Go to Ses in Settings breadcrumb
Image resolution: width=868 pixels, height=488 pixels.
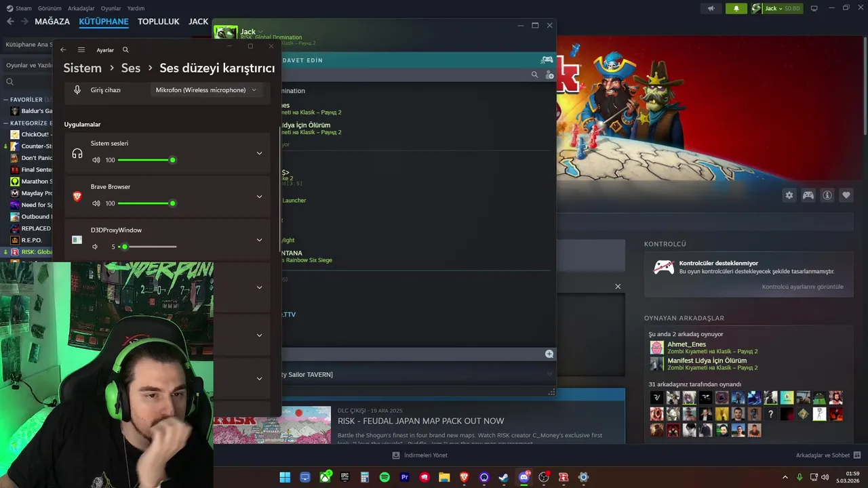(x=131, y=68)
